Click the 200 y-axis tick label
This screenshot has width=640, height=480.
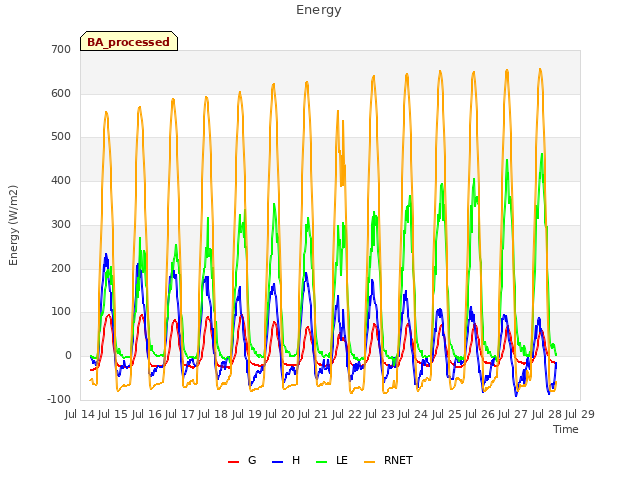pyautogui.click(x=61, y=269)
